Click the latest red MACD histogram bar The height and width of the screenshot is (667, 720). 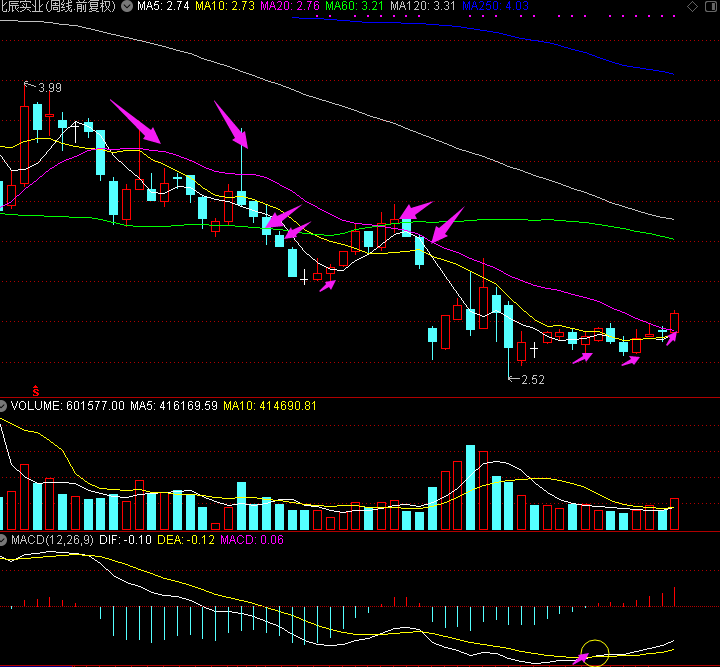[x=675, y=597]
